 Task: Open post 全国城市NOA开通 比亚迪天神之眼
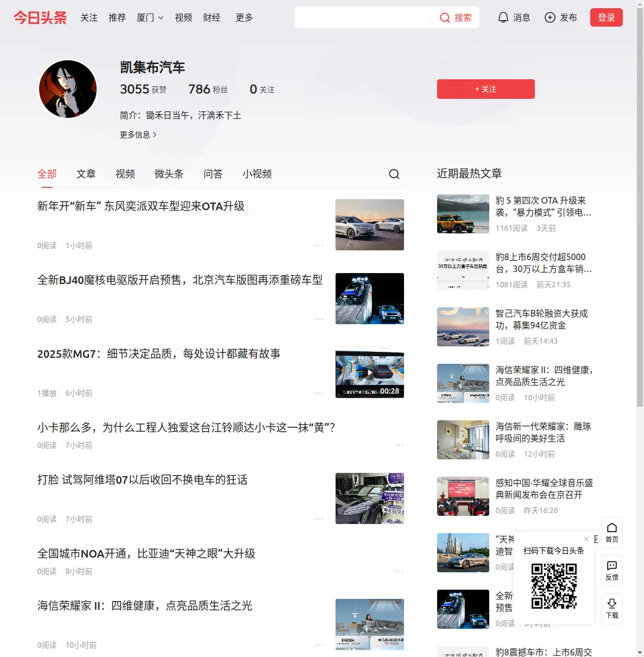coord(147,554)
